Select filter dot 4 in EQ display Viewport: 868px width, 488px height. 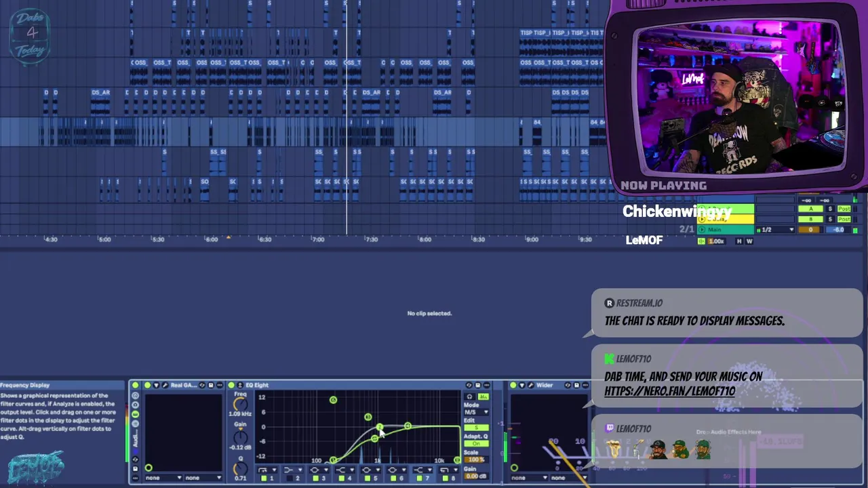coord(408,426)
